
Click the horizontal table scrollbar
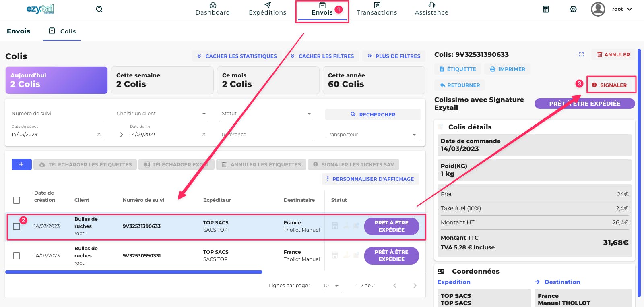[134, 272]
